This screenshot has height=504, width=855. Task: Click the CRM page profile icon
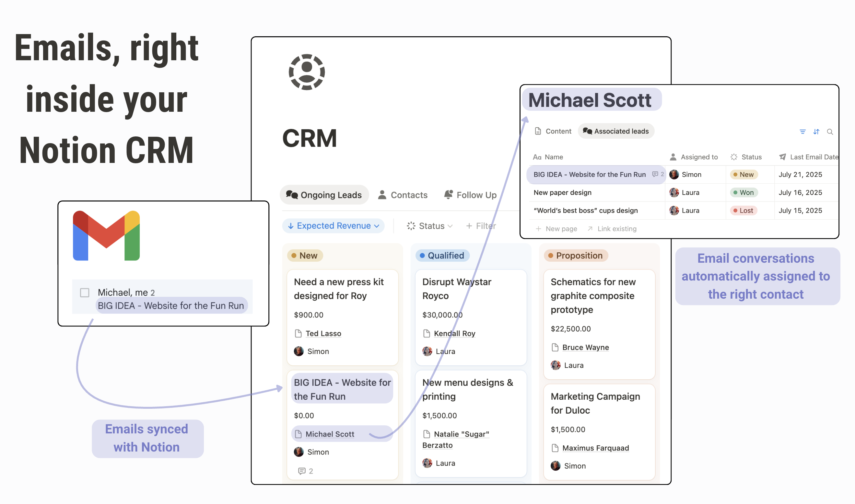click(x=307, y=72)
